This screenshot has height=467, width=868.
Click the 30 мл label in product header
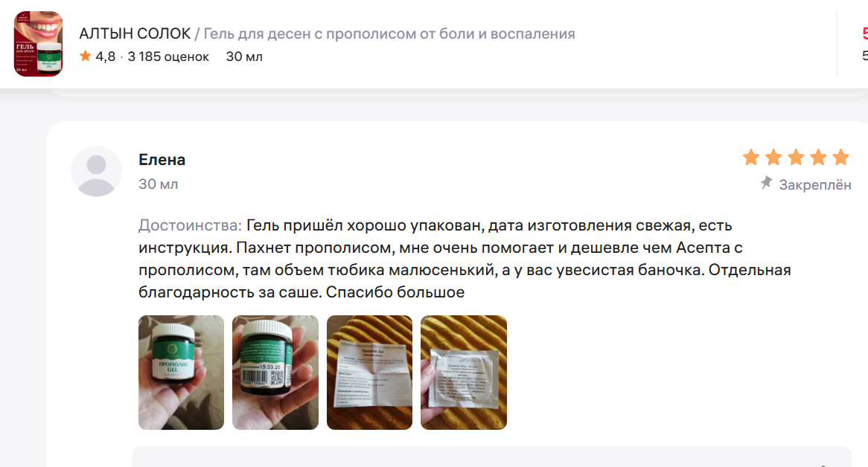[x=244, y=57]
